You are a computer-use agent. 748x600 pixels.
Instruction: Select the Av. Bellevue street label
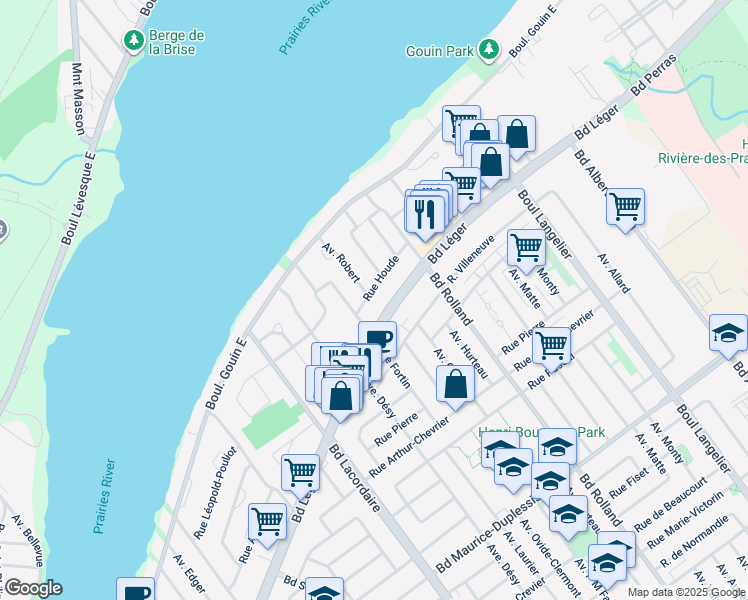(x=28, y=540)
